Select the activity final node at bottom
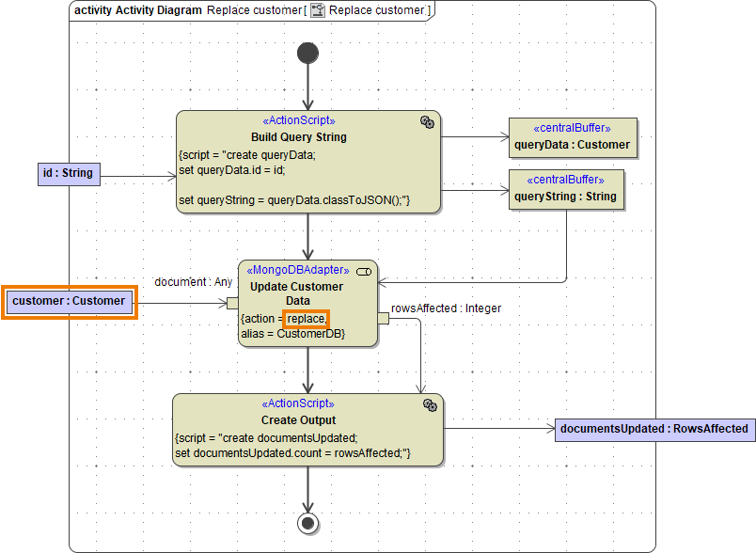 click(307, 522)
